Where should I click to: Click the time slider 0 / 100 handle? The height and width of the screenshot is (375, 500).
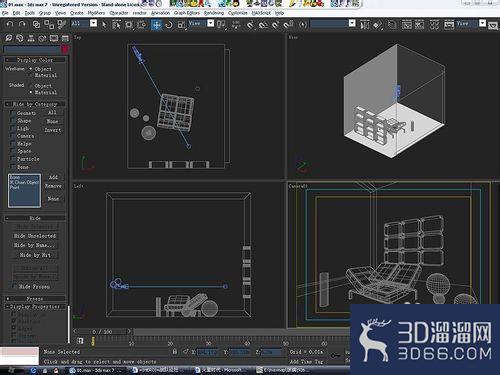tap(103, 332)
